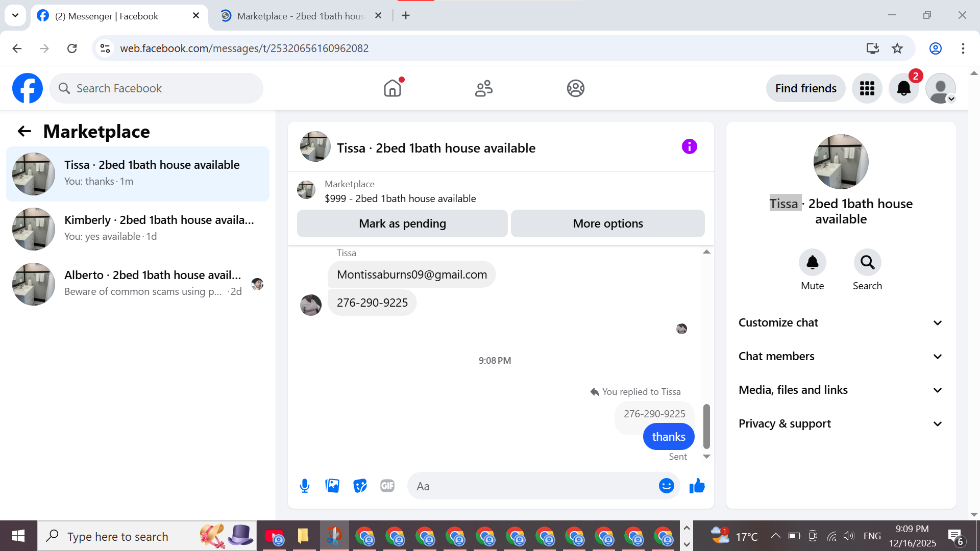Open a new browser tab
980x551 pixels.
406,16
